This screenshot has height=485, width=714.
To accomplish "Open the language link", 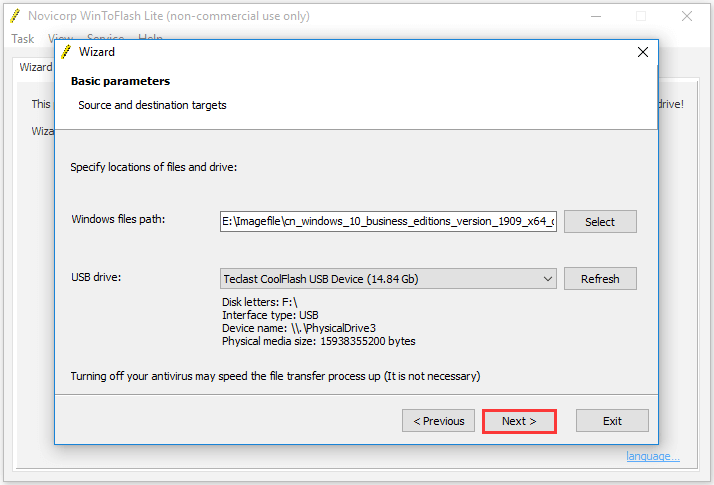I will point(653,456).
